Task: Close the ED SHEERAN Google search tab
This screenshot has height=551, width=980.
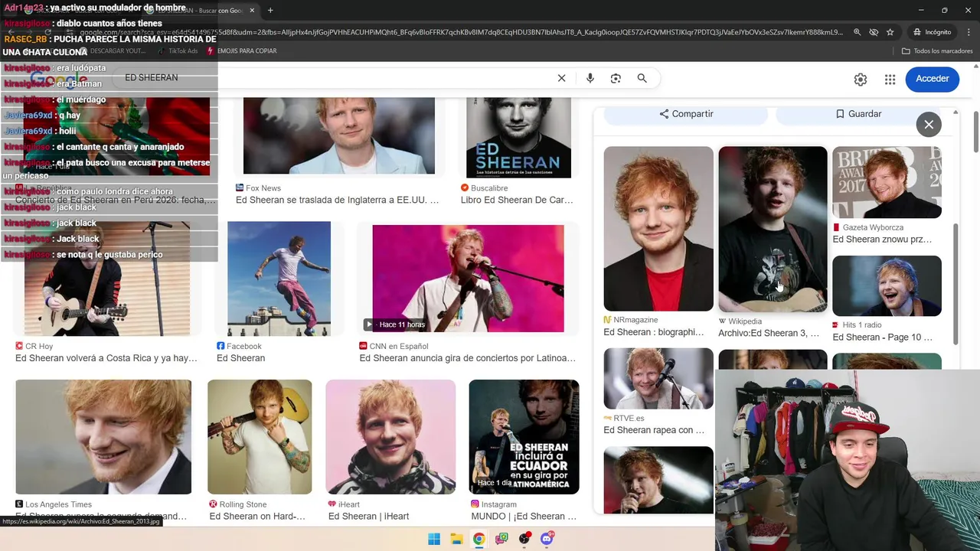Action: [x=252, y=11]
